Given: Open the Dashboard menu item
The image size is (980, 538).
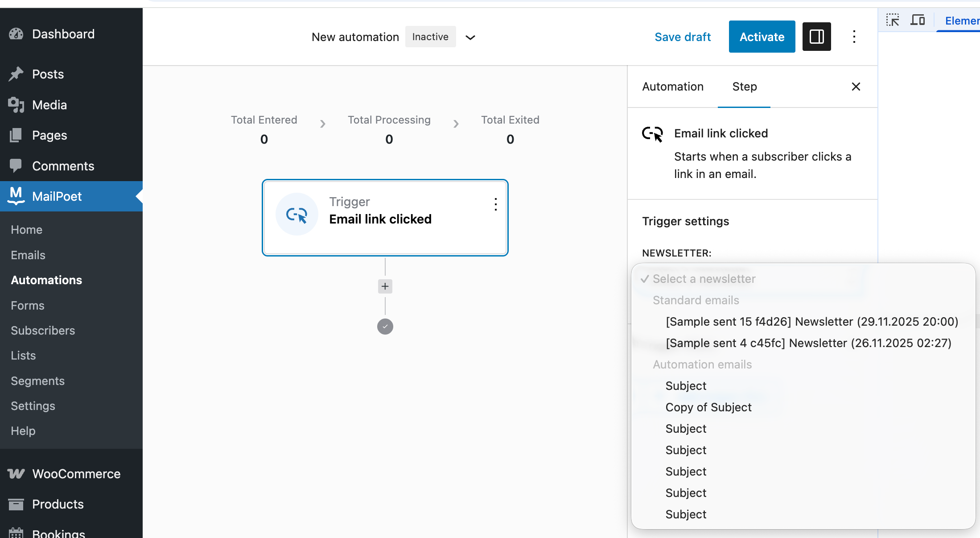Looking at the screenshot, I should (x=71, y=34).
